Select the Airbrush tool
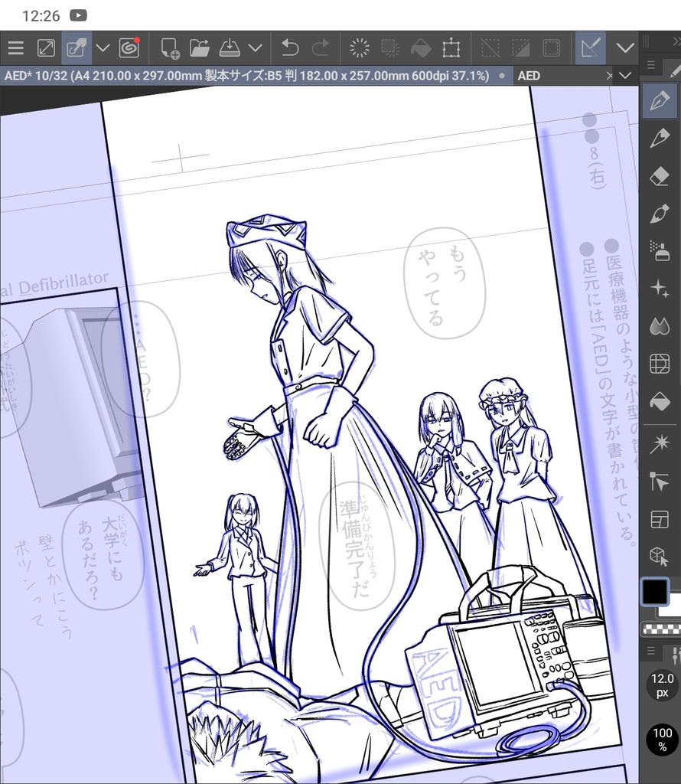681x784 pixels. point(660,251)
